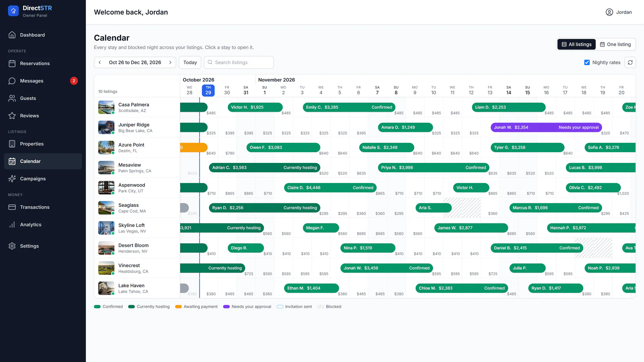Image resolution: width=644 pixels, height=362 pixels.
Task: Open the Guests section
Action: tap(43, 98)
